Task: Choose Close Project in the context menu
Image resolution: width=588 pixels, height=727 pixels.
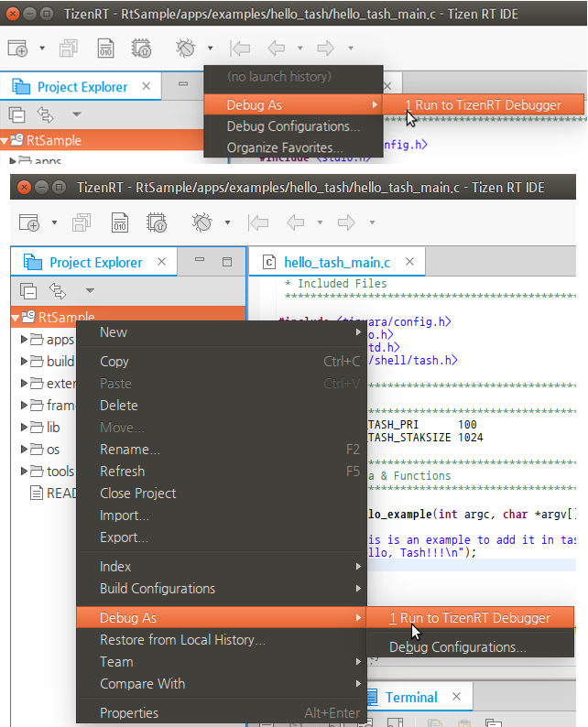Action: pyautogui.click(x=137, y=493)
